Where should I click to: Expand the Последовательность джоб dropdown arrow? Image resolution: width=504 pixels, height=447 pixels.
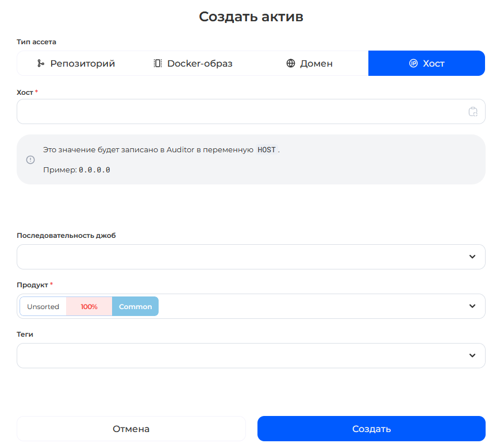click(x=472, y=257)
